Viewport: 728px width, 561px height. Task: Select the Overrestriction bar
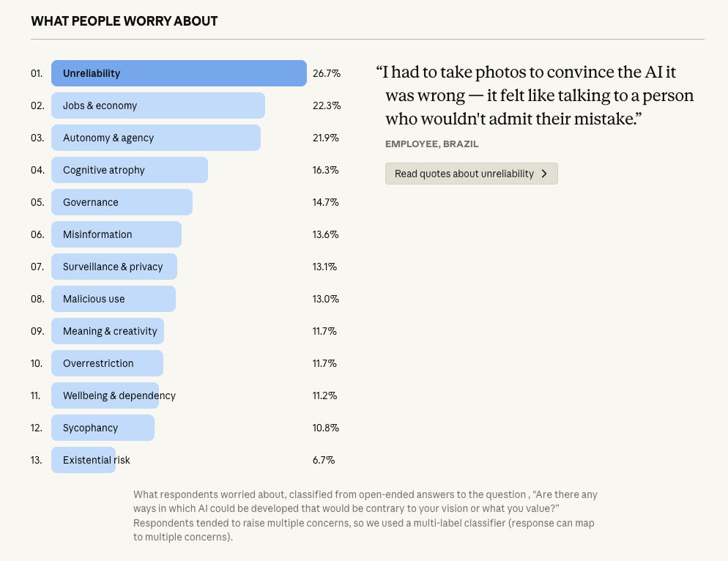tap(106, 363)
